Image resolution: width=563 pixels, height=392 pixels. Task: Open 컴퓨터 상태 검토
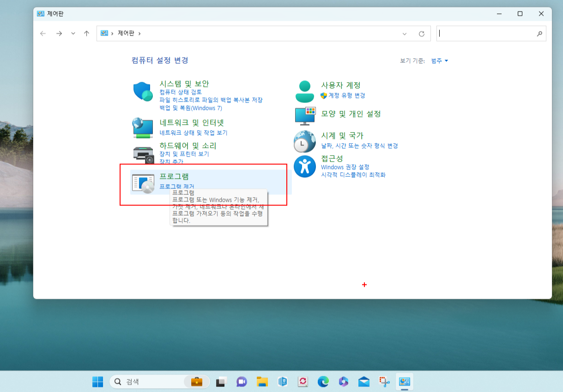[181, 92]
